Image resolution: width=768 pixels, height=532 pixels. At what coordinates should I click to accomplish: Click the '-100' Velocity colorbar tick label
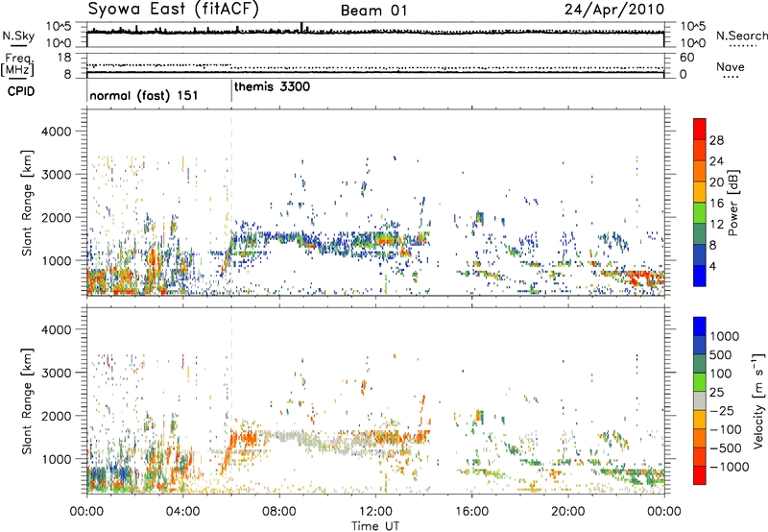pos(725,429)
